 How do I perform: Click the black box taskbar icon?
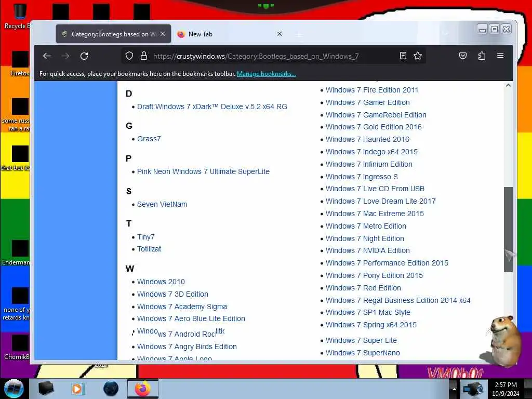[46, 389]
